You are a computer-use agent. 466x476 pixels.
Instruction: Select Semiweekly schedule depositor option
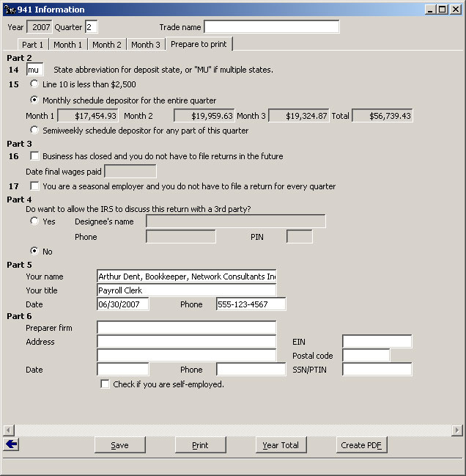click(34, 130)
